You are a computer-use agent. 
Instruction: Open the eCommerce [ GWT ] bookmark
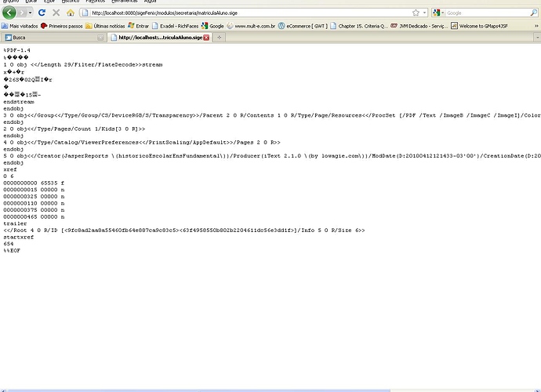[303, 26]
